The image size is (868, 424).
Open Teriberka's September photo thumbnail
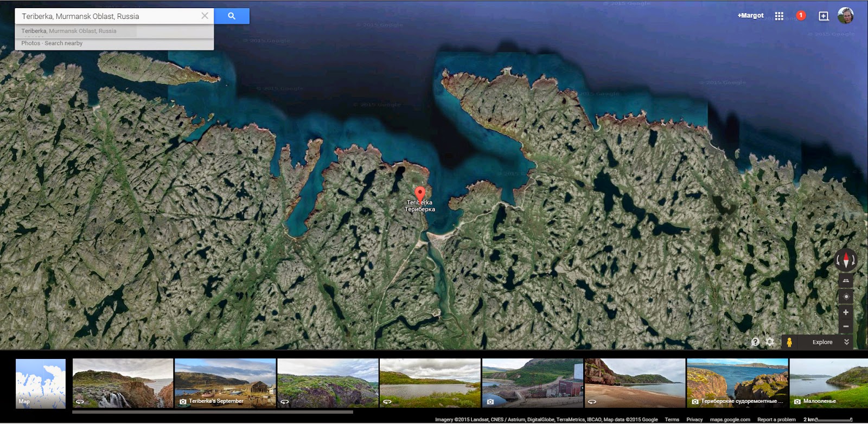point(225,383)
